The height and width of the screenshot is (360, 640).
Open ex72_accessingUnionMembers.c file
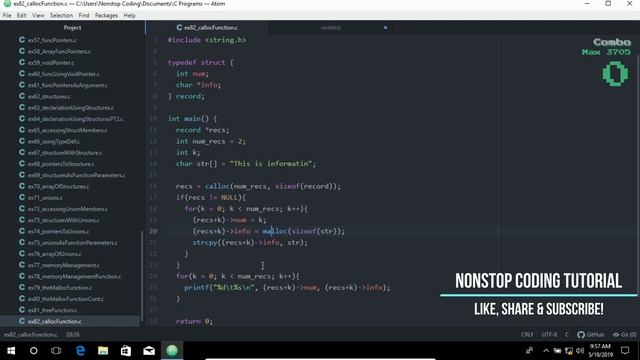68,209
